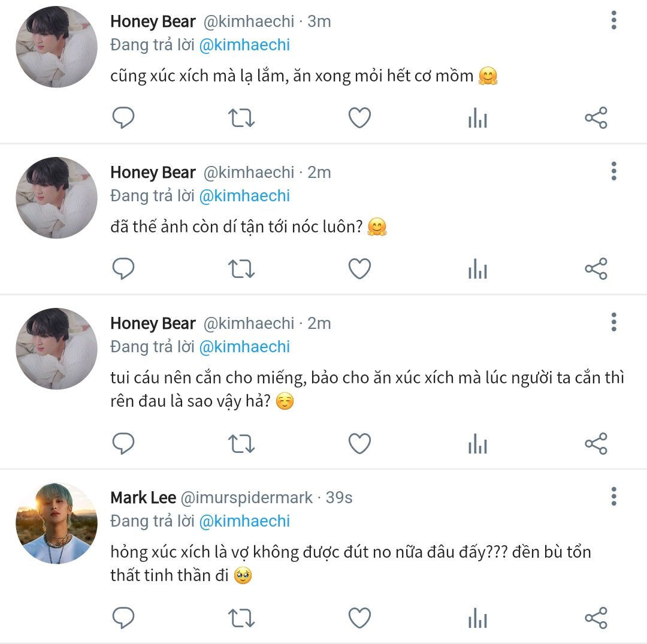Screen dimensions: 647x644
Task: Like the tweet posted 3m ago
Action: click(359, 118)
